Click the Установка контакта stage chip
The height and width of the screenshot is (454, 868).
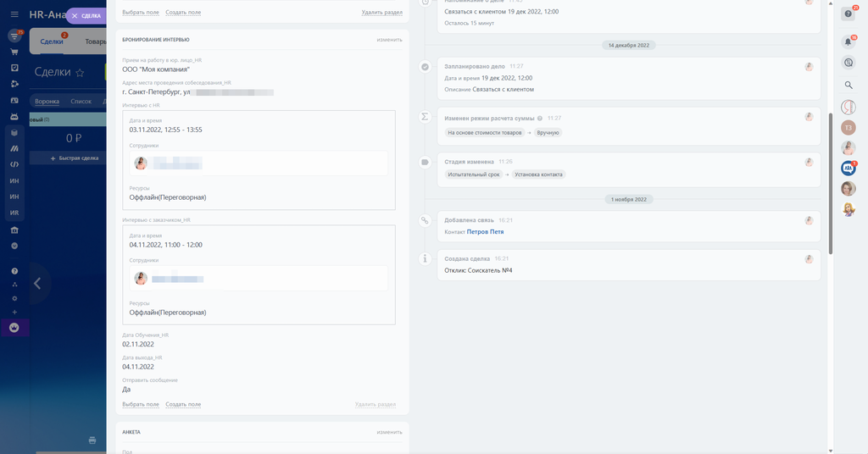(x=538, y=174)
